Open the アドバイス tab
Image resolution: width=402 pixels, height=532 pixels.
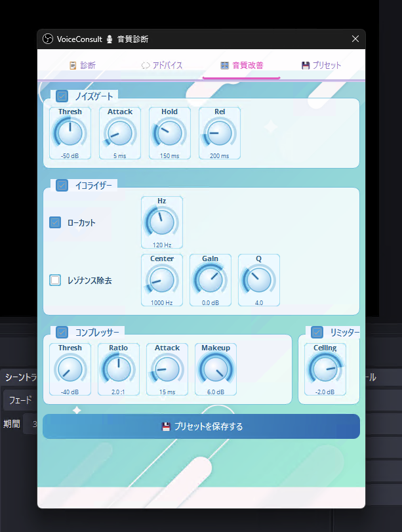pyautogui.click(x=162, y=65)
